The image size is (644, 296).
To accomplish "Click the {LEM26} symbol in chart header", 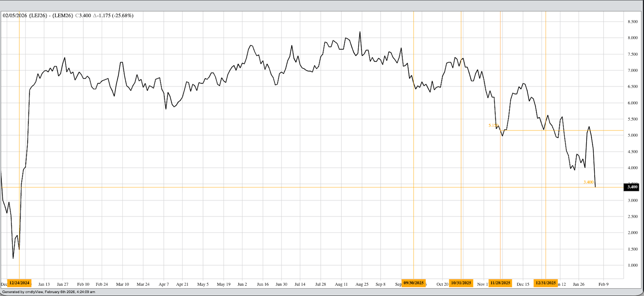I will (63, 15).
